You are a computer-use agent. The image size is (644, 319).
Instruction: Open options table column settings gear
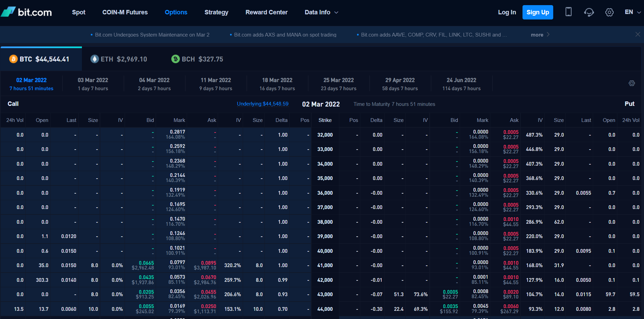(x=632, y=83)
